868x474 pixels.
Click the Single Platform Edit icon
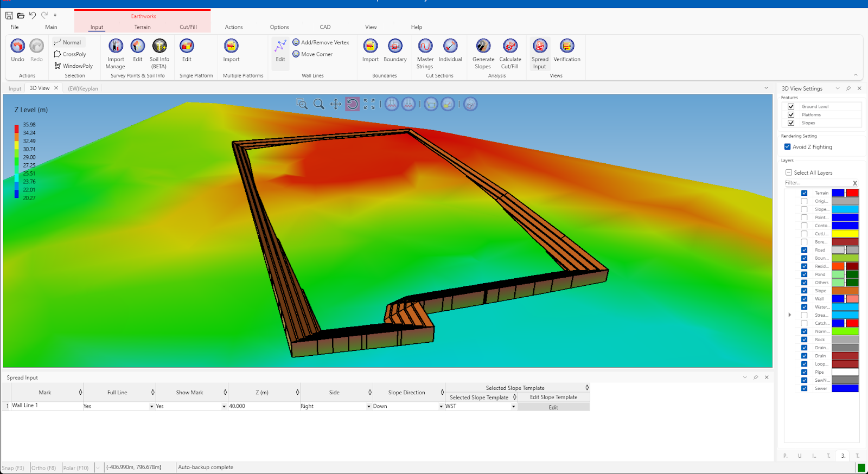point(187,46)
